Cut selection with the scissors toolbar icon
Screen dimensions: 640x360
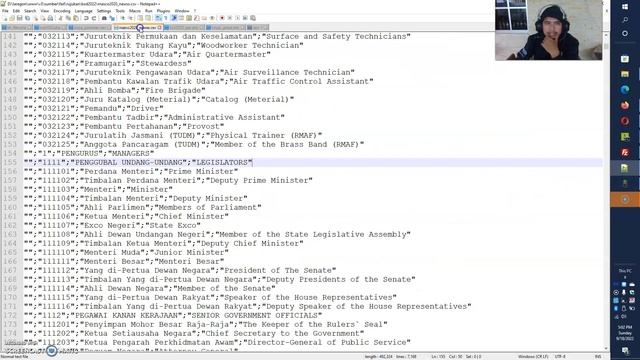pos(60,18)
